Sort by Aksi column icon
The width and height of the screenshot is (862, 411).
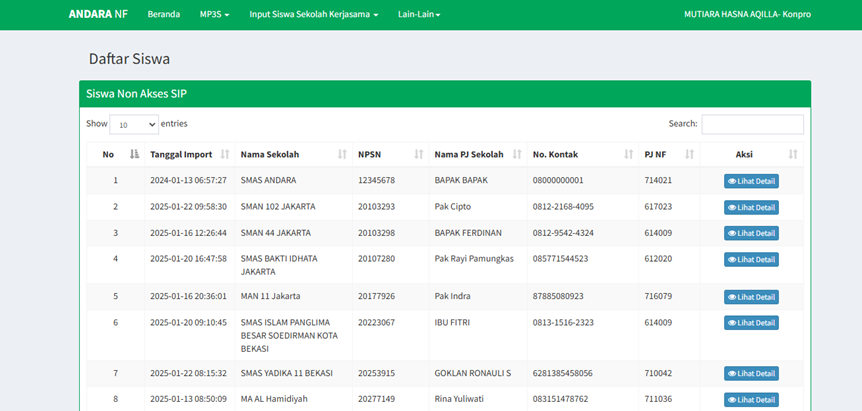793,154
